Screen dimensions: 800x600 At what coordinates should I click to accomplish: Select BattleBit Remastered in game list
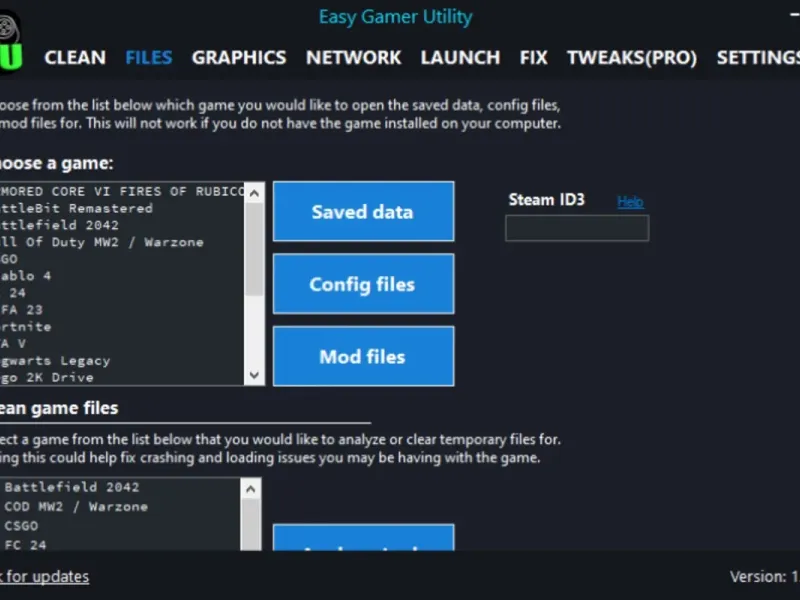(122, 208)
